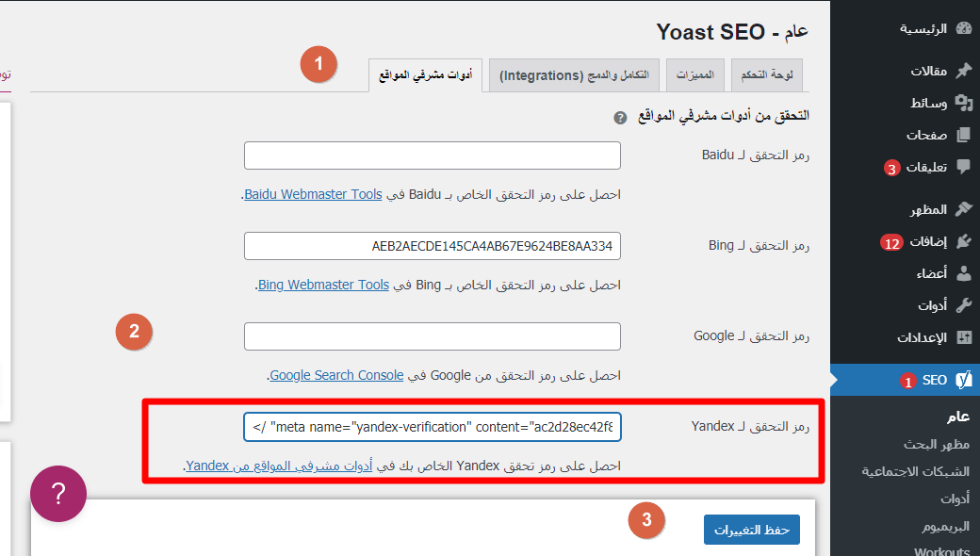Click the red 12 badge on إضافات
The width and height of the screenshot is (980, 556).
[x=891, y=242]
